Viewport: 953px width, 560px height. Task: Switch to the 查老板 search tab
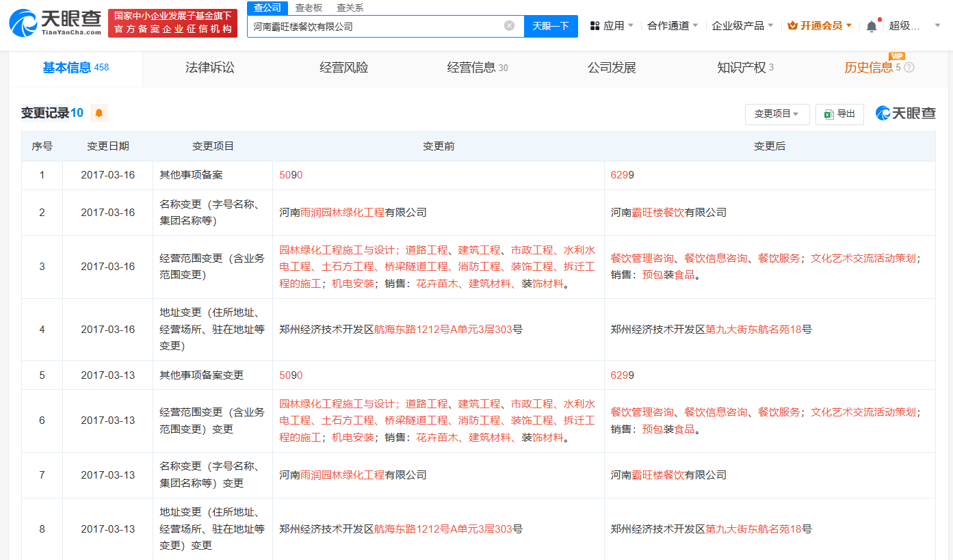tap(309, 8)
